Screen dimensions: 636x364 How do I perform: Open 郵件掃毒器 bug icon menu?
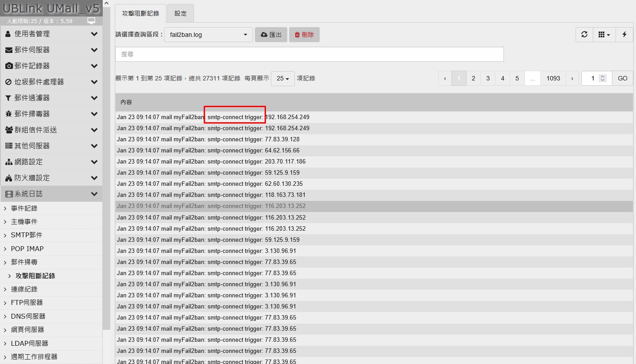[x=51, y=114]
